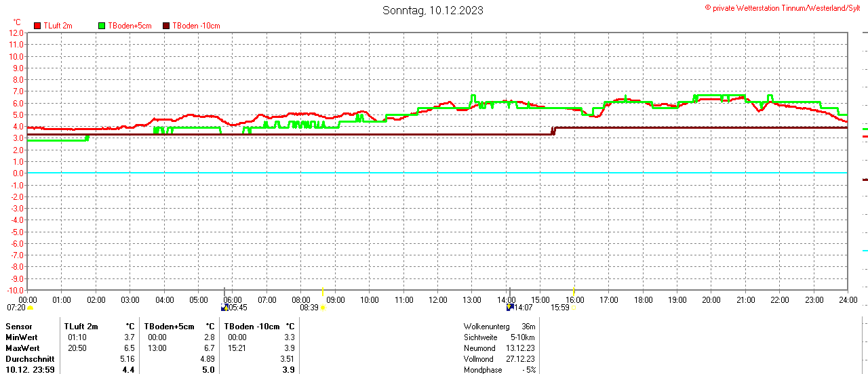The image size is (868, 374).
Task: Click the Durchschnitt row label
Action: click(x=27, y=358)
